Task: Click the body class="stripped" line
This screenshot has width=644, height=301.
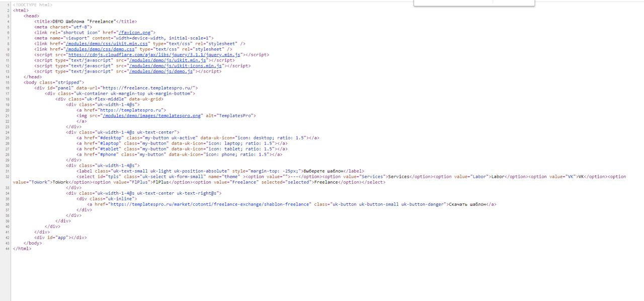Action: (x=54, y=82)
